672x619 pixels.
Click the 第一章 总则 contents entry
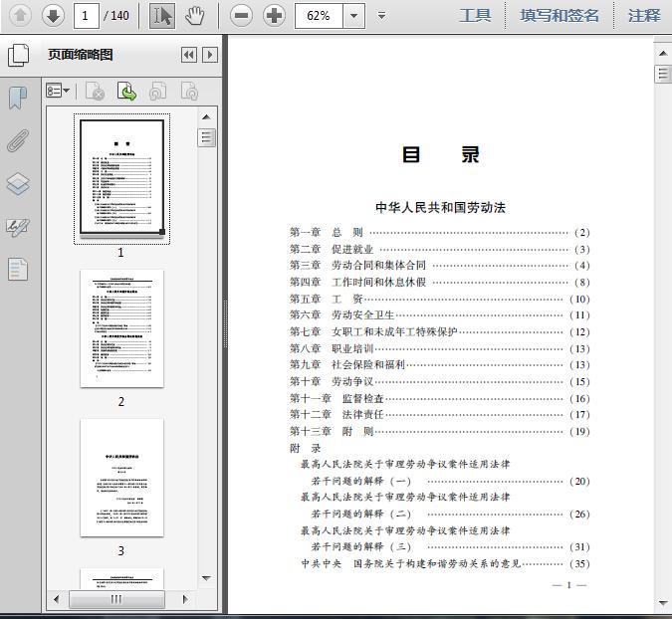pos(439,233)
